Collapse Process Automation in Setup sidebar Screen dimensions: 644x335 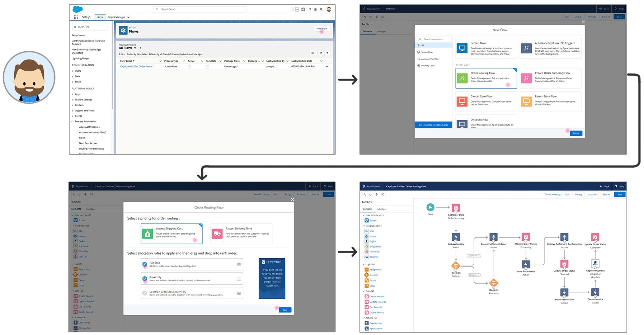tap(72, 122)
